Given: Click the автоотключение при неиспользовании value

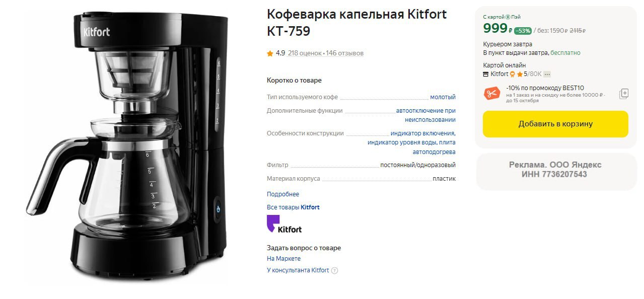Looking at the screenshot, I should [426, 115].
